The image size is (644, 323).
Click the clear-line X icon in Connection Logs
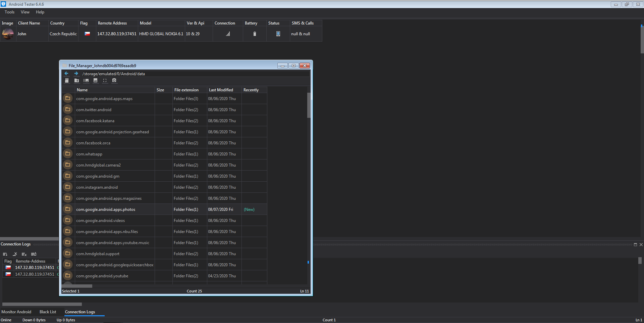[15, 254]
